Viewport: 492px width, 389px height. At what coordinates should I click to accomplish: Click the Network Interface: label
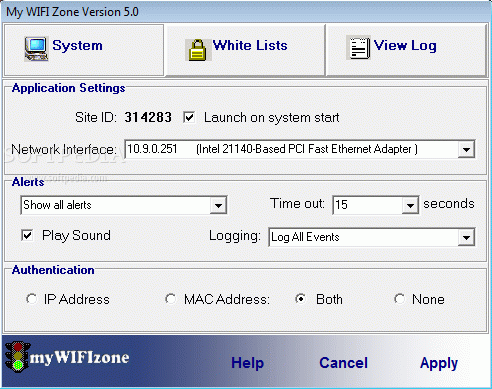[x=64, y=150]
